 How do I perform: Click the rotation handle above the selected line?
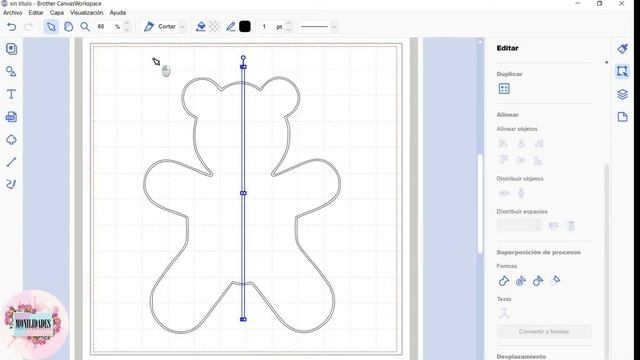pos(243,58)
